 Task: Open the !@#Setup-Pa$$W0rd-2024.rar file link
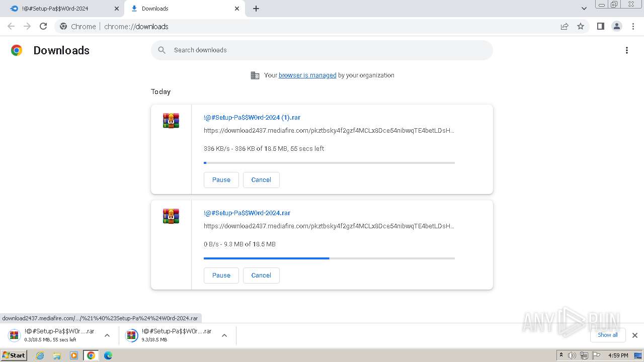(247, 213)
